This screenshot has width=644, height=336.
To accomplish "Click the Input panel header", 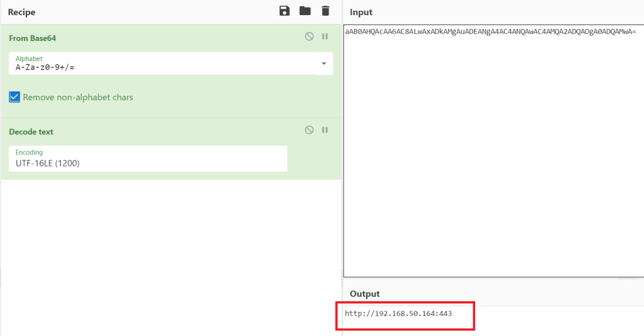I will tap(361, 12).
